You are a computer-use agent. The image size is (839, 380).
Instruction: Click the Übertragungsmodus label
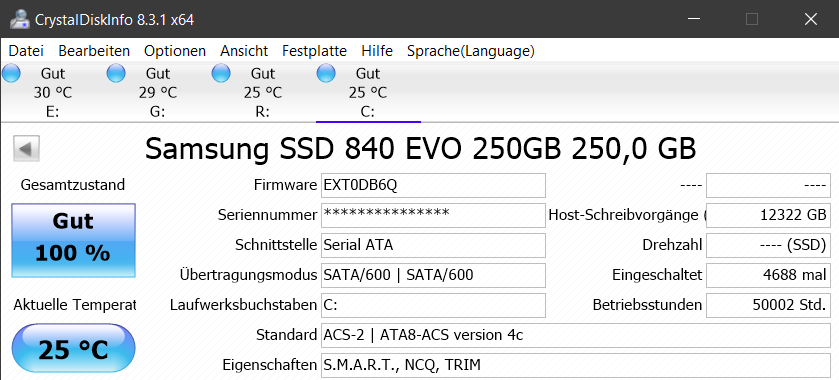248,275
